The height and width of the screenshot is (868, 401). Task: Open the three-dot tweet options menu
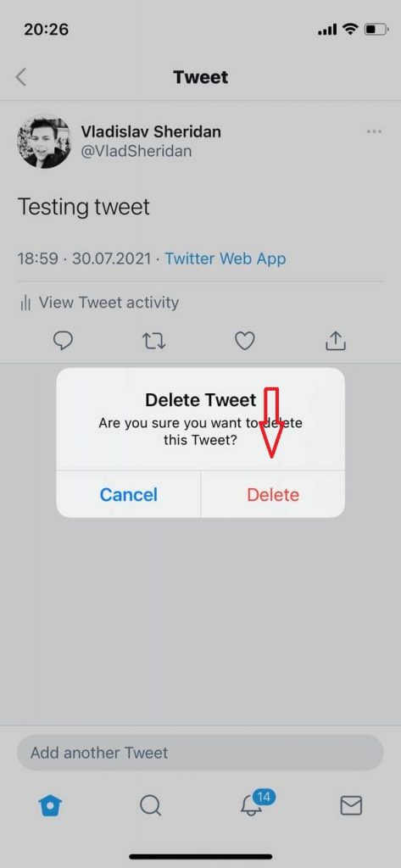click(x=374, y=131)
